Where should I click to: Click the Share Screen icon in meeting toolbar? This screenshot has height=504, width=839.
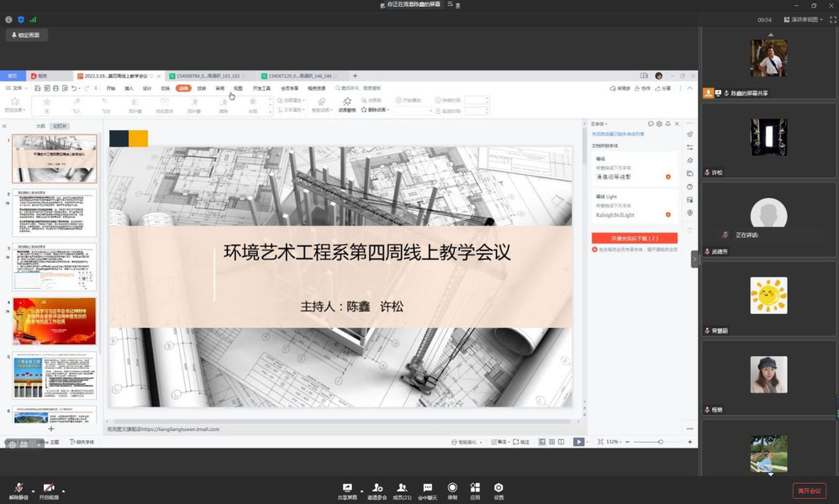[347, 488]
